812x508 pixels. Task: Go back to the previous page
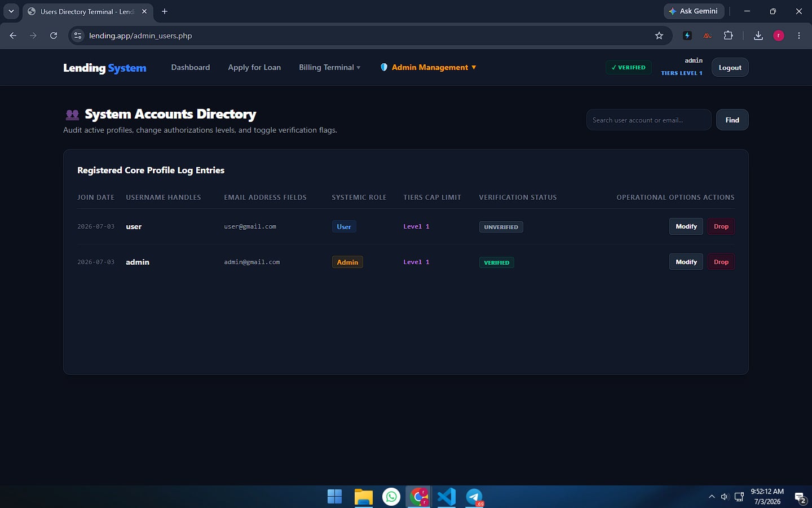click(x=13, y=36)
